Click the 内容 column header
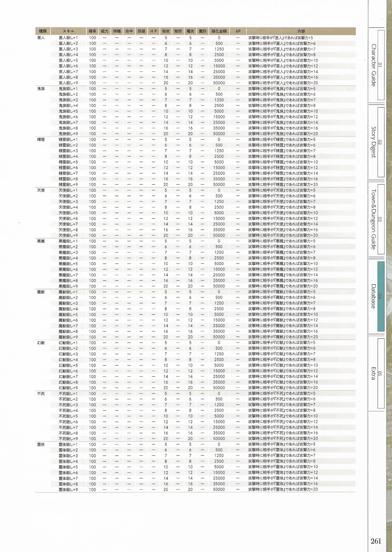Screen dimensions: 392x552 [x=301, y=31]
